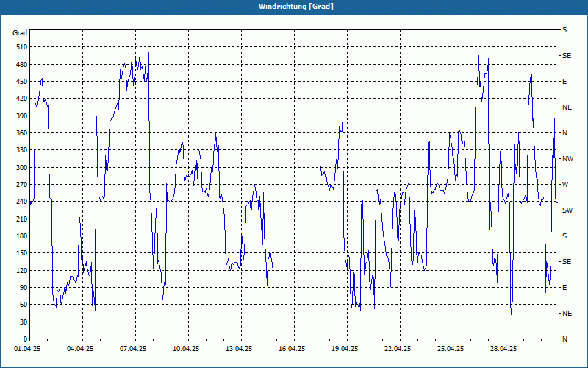Click the SW compass label on the right axis
Screen dimensions: 588x368
click(567, 210)
